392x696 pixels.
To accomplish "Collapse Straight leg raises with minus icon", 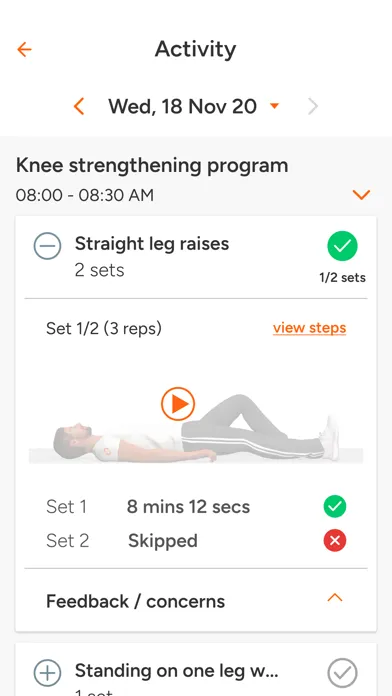I will click(47, 245).
